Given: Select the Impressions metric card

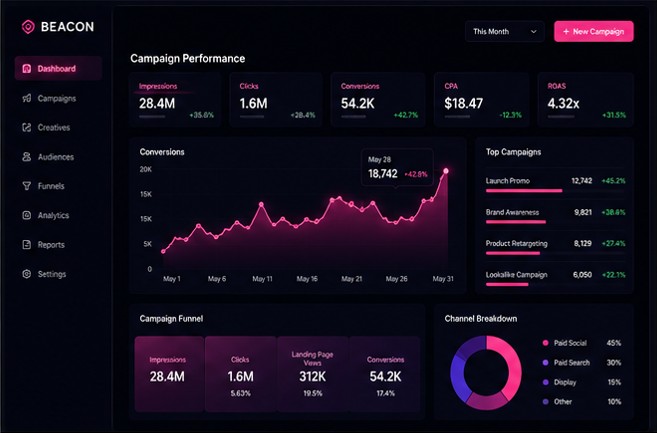Looking at the screenshot, I should pos(175,99).
